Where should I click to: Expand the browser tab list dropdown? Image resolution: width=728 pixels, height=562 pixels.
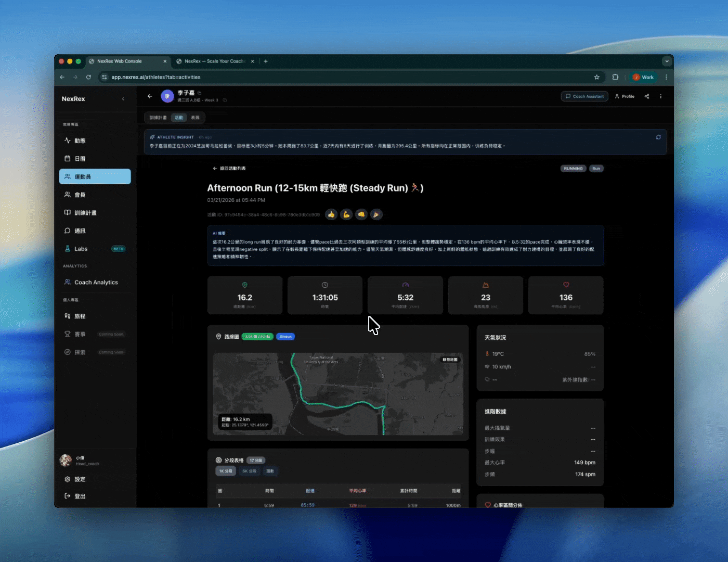click(x=667, y=61)
